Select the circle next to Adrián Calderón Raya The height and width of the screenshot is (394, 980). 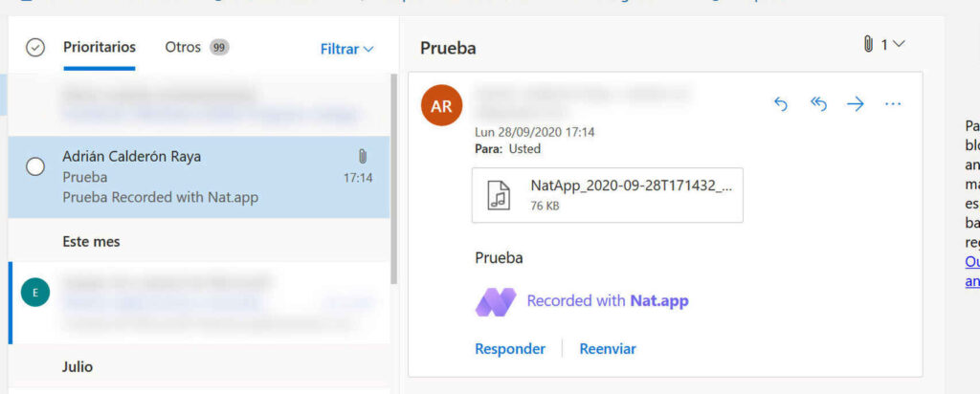point(35,166)
